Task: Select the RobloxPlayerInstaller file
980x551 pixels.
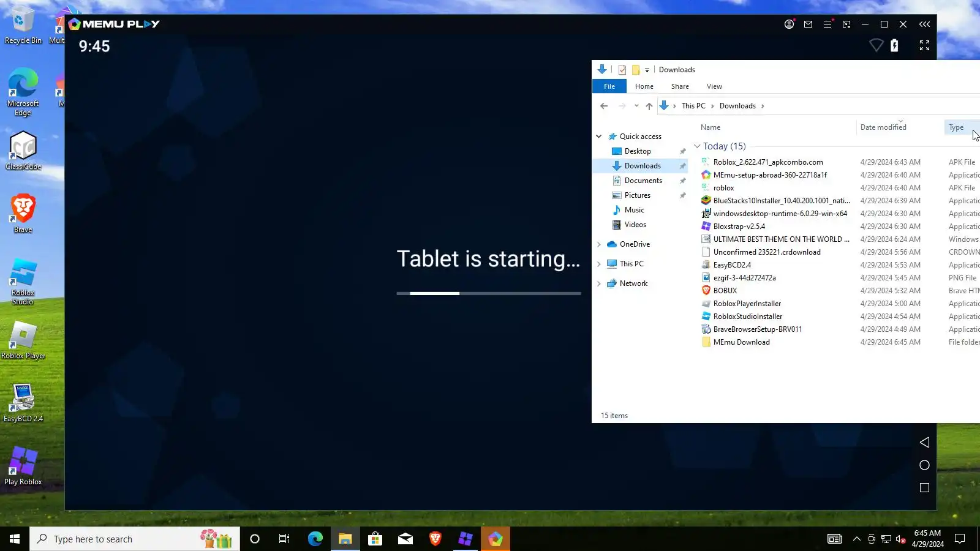Action: pos(747,304)
